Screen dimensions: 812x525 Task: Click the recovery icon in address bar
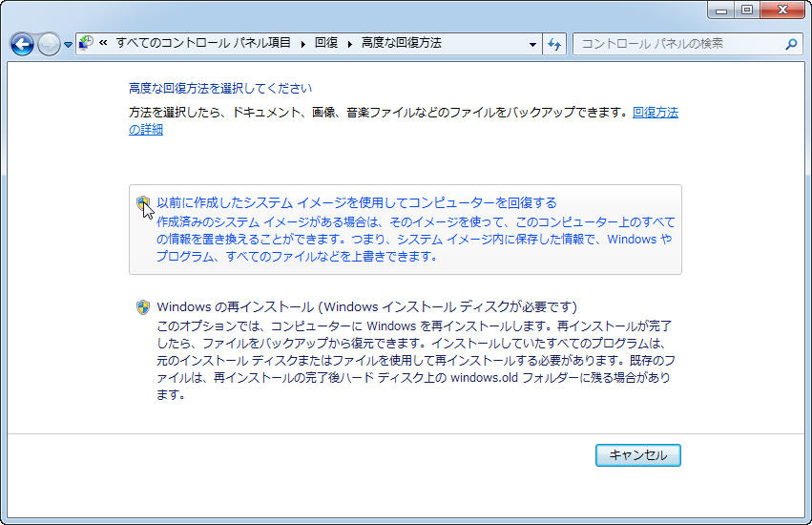click(86, 44)
